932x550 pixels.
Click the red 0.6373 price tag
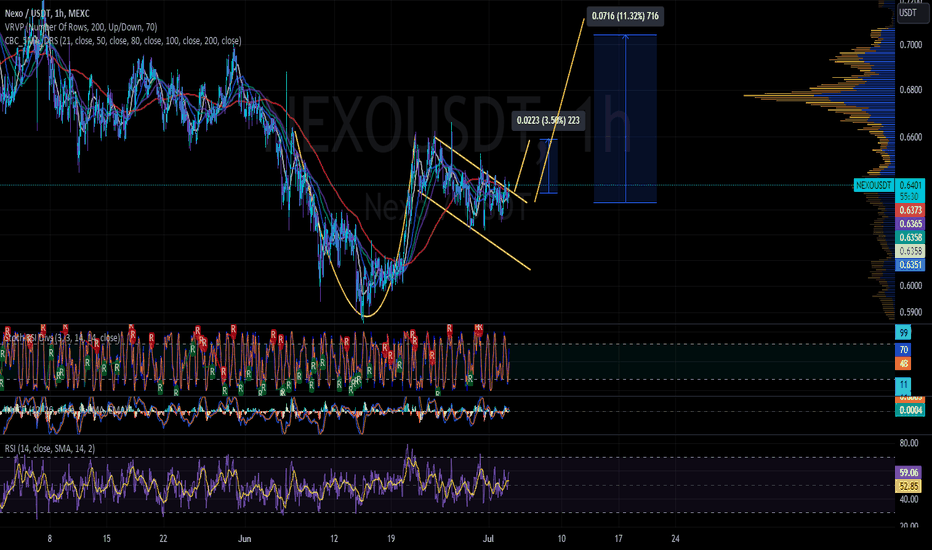[x=910, y=210]
